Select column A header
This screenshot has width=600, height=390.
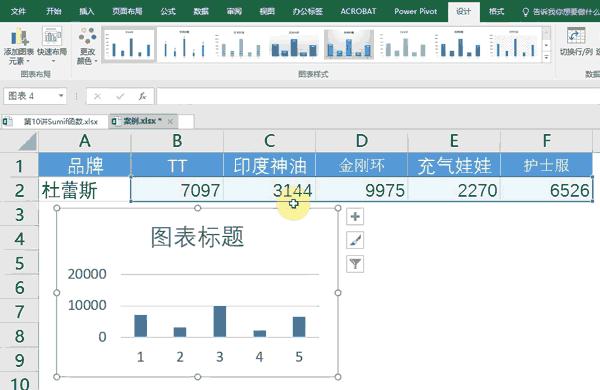pyautogui.click(x=85, y=141)
